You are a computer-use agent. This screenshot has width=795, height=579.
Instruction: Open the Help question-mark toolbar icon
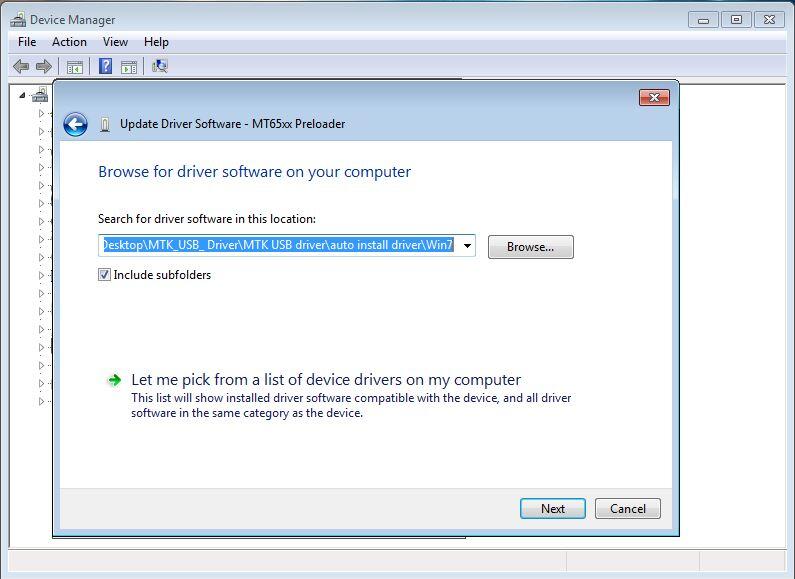pos(105,66)
